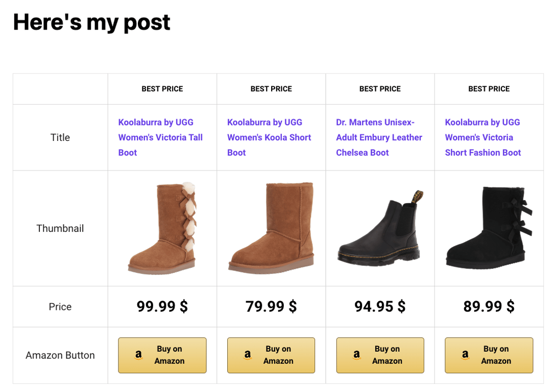Click the black Chelsea boot thumbnail
Image resolution: width=555 pixels, height=392 pixels.
pyautogui.click(x=380, y=228)
